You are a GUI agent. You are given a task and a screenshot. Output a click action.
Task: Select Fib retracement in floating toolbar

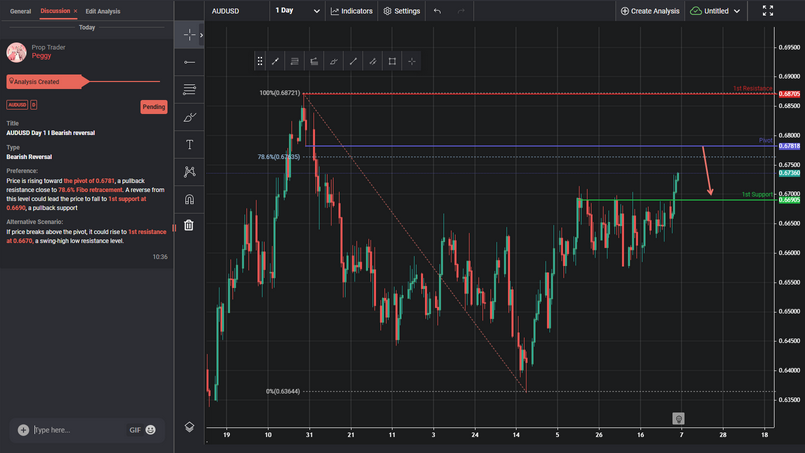tap(295, 61)
